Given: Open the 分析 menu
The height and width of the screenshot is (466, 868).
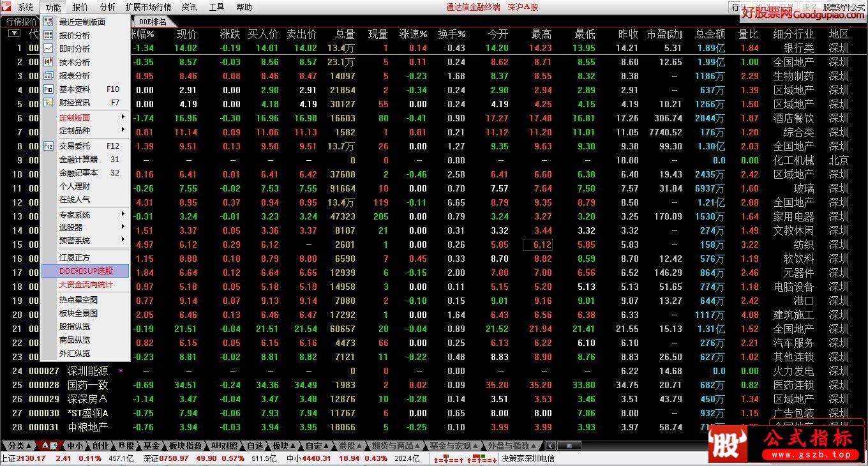Looking at the screenshot, I should 108,8.
